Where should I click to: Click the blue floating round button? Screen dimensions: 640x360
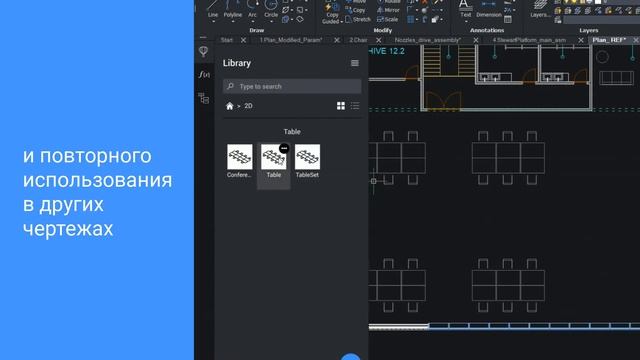point(351,356)
